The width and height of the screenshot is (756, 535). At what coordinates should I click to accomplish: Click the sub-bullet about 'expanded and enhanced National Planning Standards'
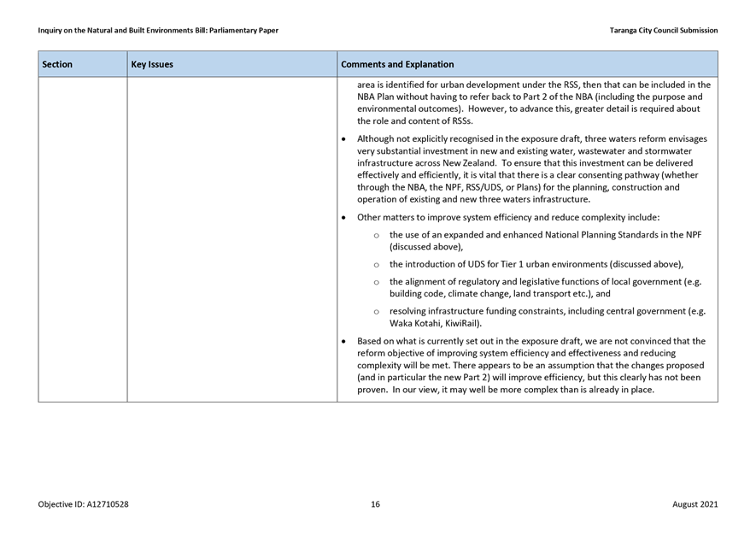click(x=545, y=241)
